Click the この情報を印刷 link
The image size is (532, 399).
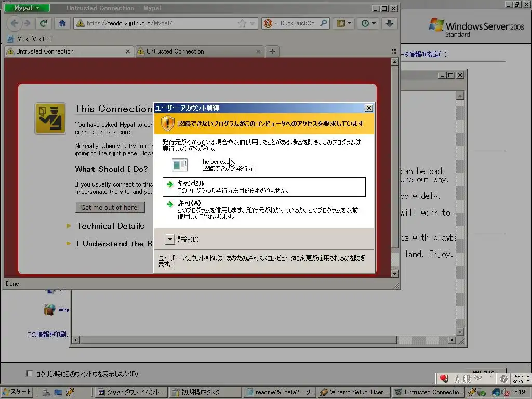(x=47, y=335)
